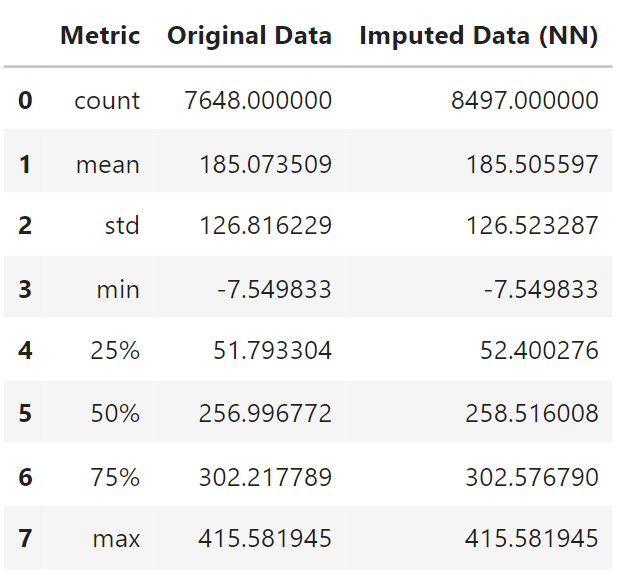Click the Original Data column header
Image resolution: width=632 pixels, height=577 pixels.
pyautogui.click(x=249, y=36)
